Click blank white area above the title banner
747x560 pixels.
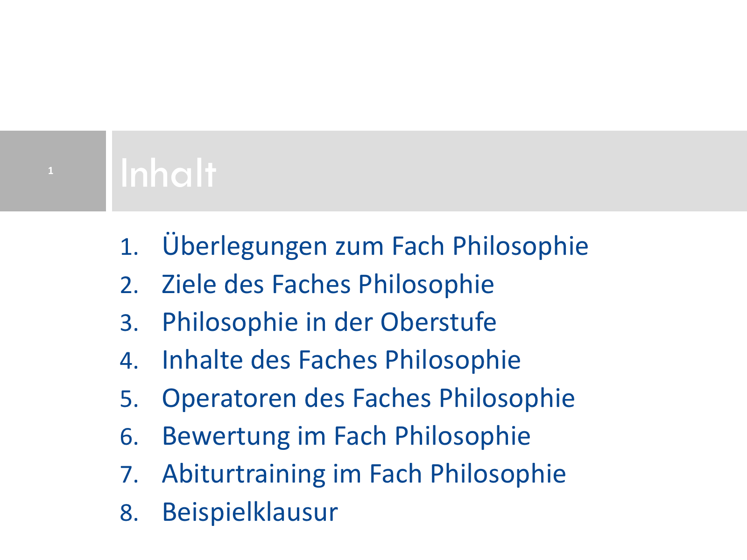click(x=373, y=65)
